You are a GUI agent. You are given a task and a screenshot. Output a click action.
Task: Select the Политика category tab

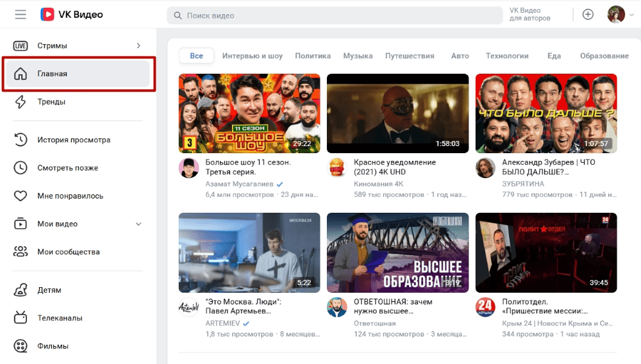(313, 56)
